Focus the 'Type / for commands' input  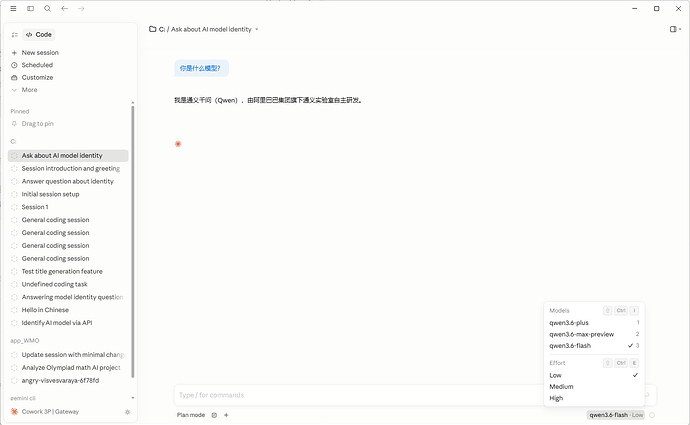[361, 395]
